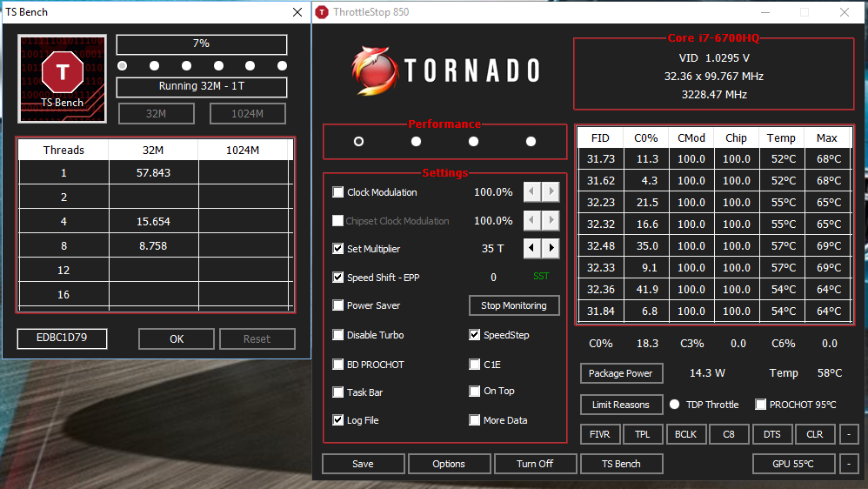868x489 pixels.
Task: Click the Threads column header
Action: [x=63, y=150]
